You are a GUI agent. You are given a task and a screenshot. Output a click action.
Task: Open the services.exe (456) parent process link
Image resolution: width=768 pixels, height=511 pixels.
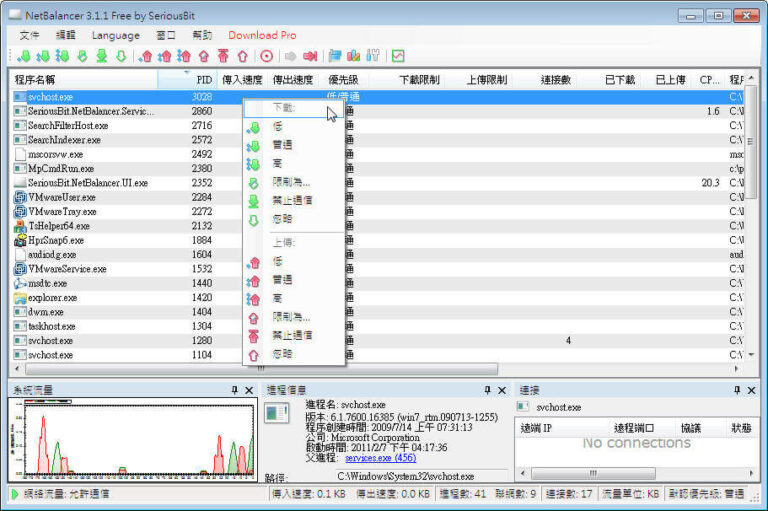coord(381,458)
